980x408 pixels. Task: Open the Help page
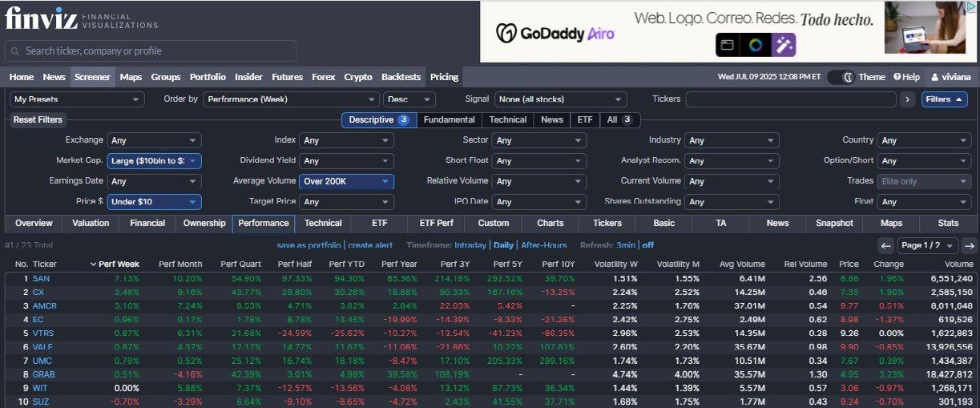click(906, 77)
